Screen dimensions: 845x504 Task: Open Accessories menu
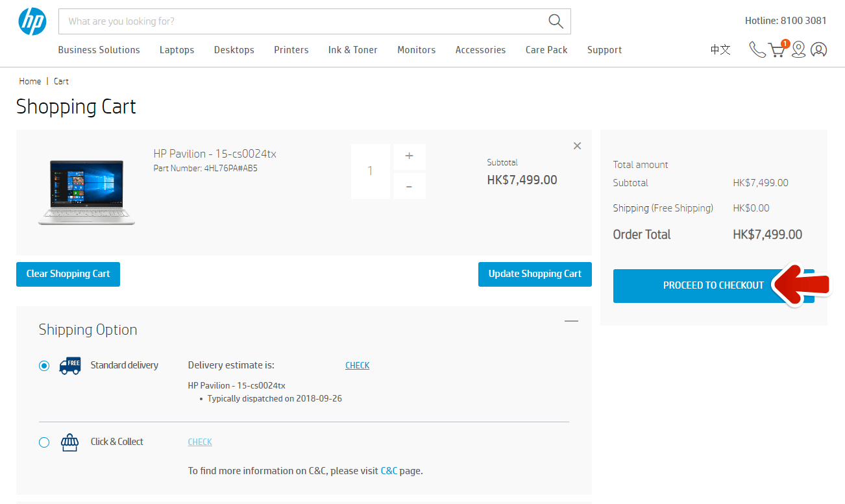tap(481, 50)
